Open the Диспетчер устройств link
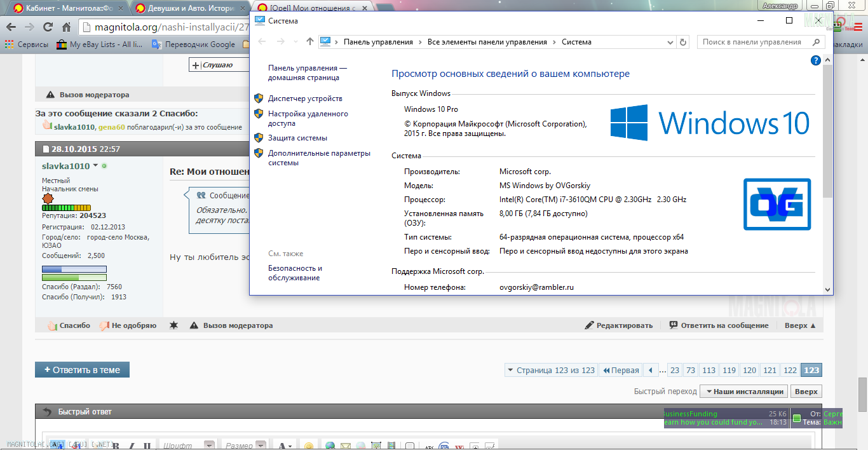This screenshot has height=450, width=868. point(305,99)
